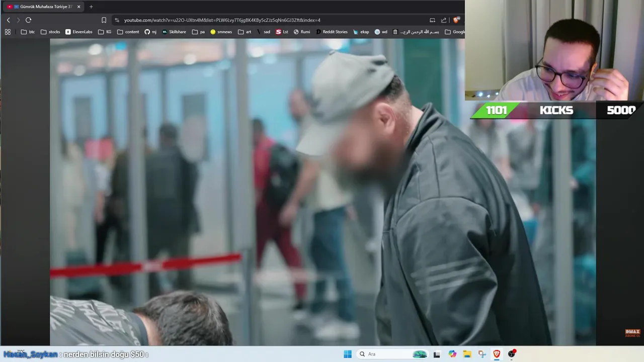This screenshot has width=644, height=362.
Task: Open the ekap bookmark
Action: click(361, 32)
